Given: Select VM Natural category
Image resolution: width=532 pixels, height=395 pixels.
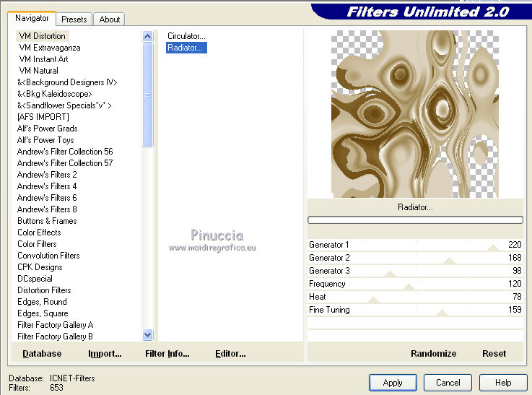Looking at the screenshot, I should pos(39,71).
